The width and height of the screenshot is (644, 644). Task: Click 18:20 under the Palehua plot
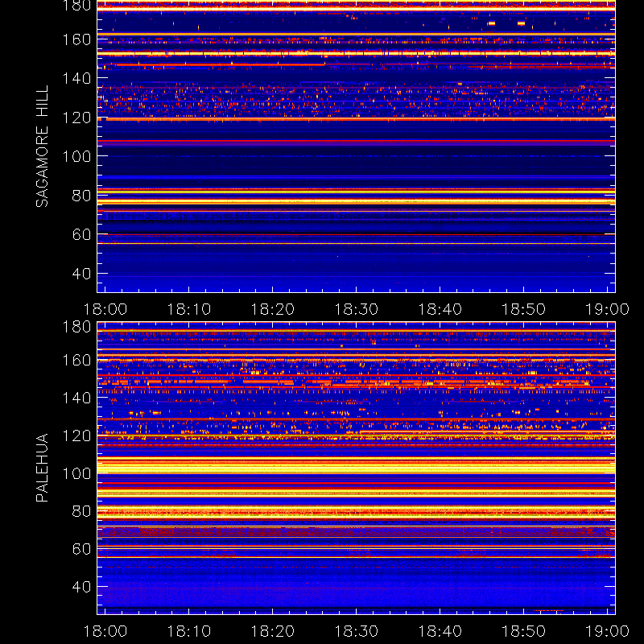click(273, 631)
